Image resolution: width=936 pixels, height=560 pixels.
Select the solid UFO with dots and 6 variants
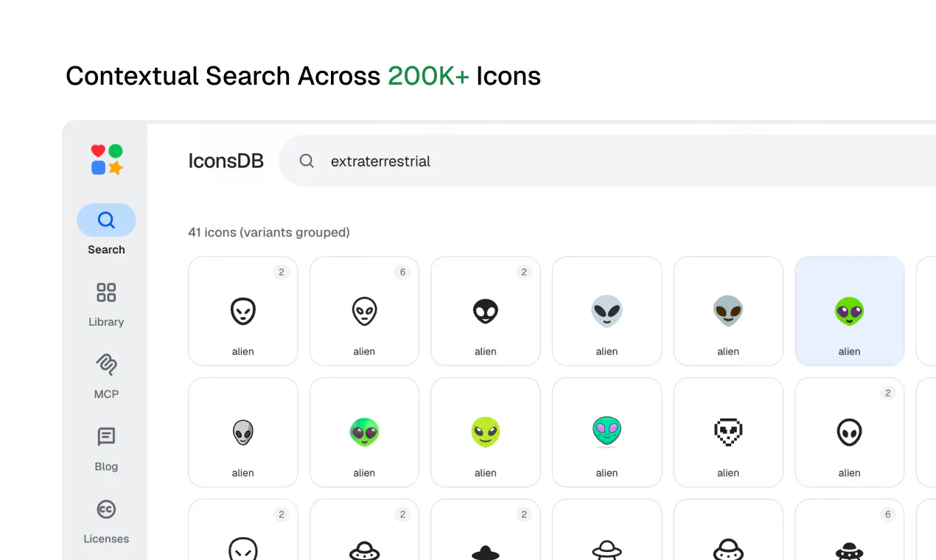[850, 531]
